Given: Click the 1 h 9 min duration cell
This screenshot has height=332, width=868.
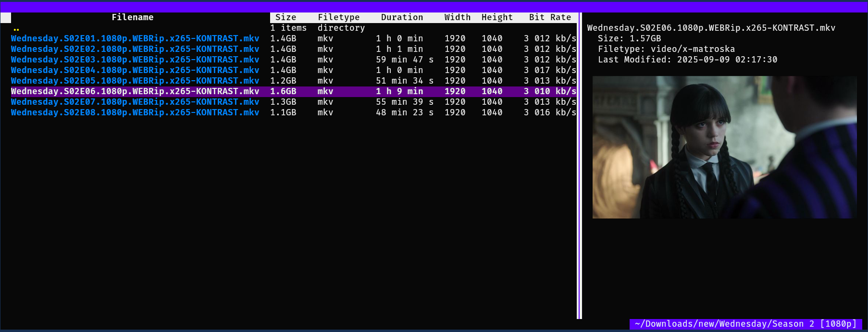Looking at the screenshot, I should coord(400,91).
